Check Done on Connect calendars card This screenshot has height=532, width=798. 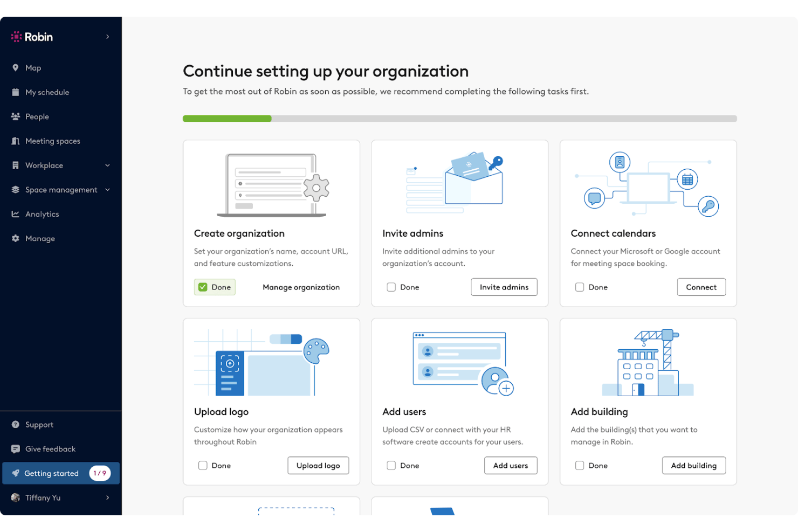(580, 287)
